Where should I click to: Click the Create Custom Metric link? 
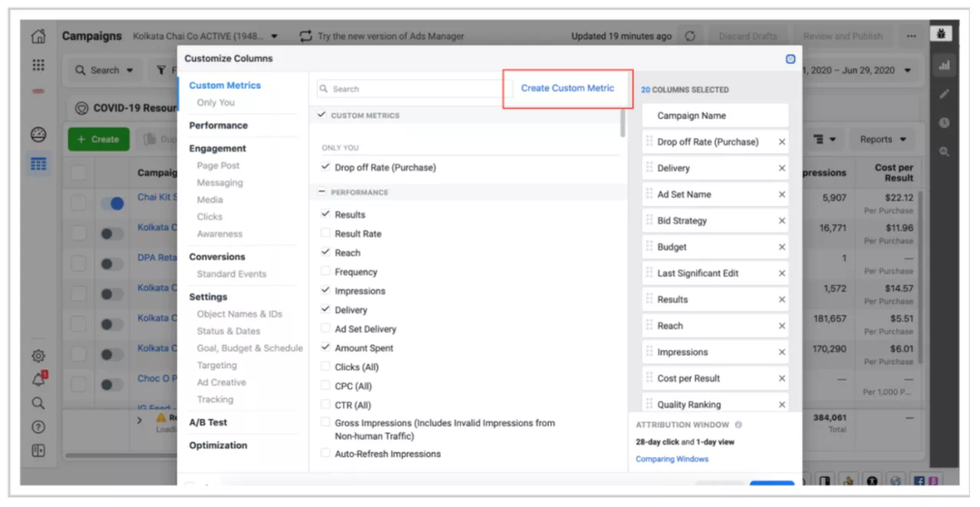click(x=567, y=88)
